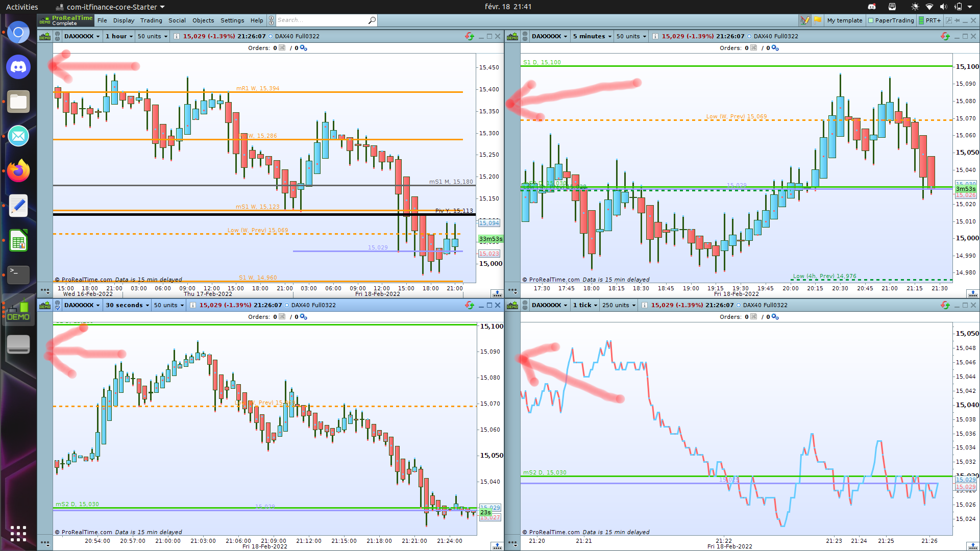Open Discord from the Ubuntu dock
The width and height of the screenshot is (980, 551).
pyautogui.click(x=18, y=67)
